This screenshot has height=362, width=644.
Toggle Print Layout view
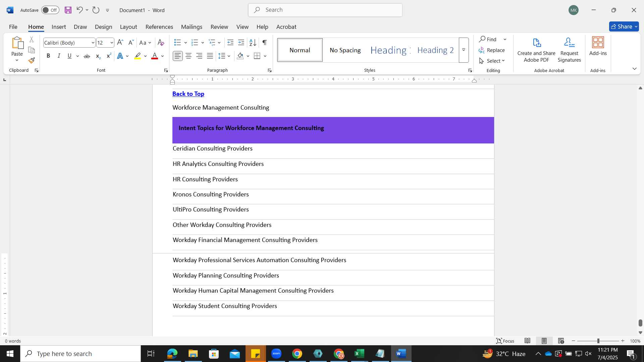(544, 341)
